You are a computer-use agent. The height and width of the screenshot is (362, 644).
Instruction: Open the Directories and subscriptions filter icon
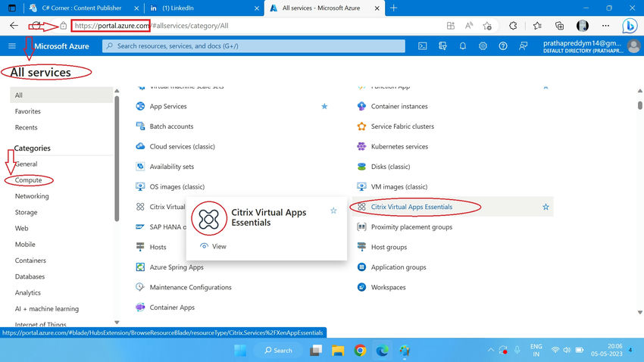point(442,46)
